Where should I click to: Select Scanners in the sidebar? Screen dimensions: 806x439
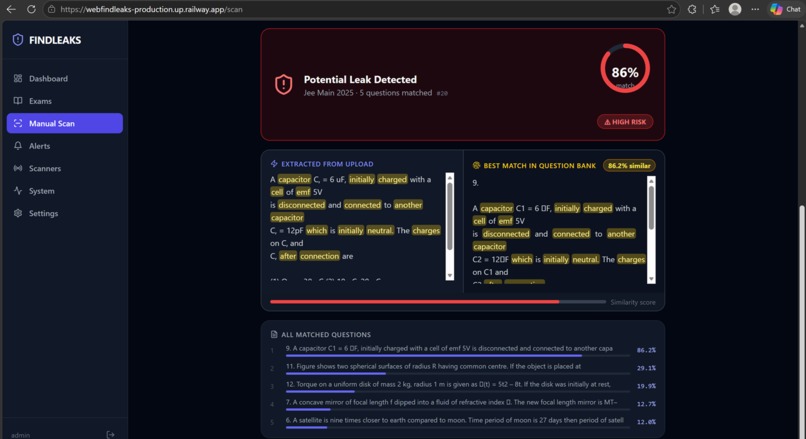pyautogui.click(x=65, y=168)
